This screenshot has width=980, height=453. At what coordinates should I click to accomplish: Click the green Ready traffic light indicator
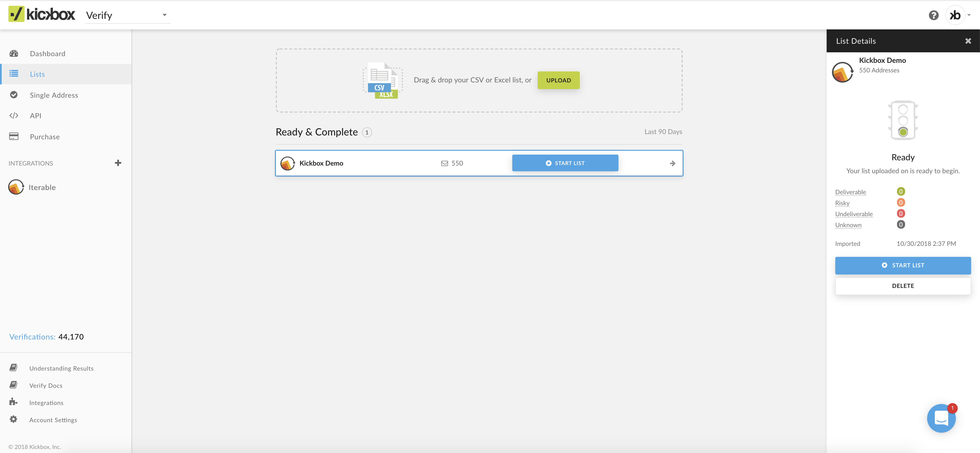[x=903, y=132]
